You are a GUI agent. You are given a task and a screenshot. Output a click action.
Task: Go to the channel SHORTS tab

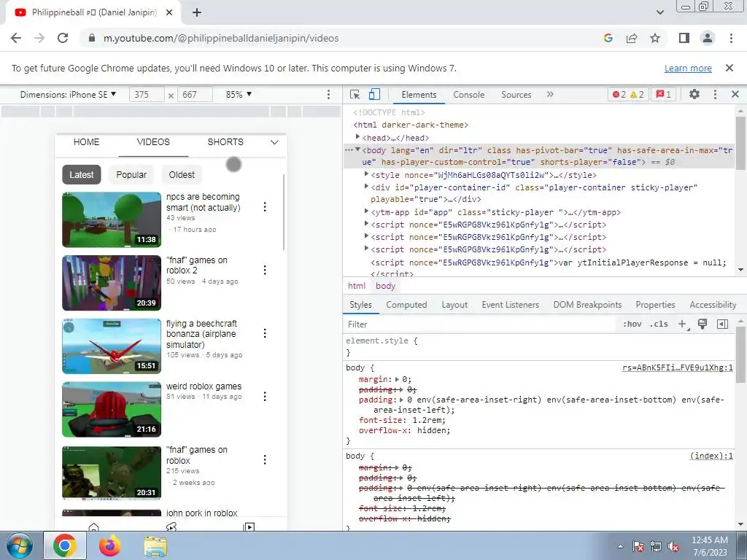coord(225,142)
